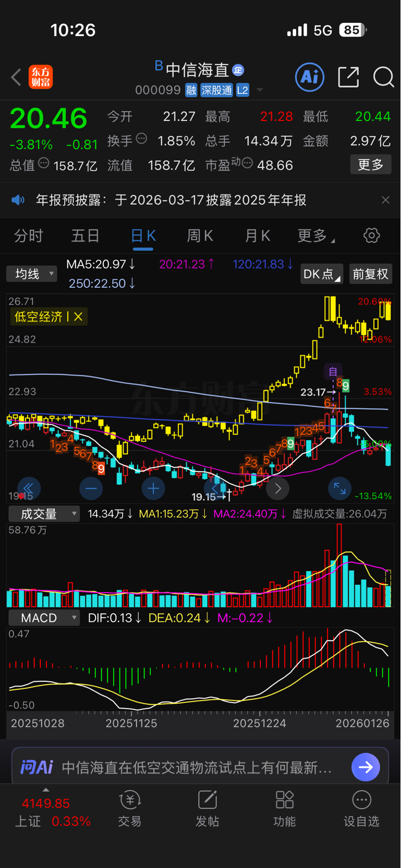Tap the blue 企 verified badge
The height and width of the screenshot is (868, 401).
(x=238, y=70)
